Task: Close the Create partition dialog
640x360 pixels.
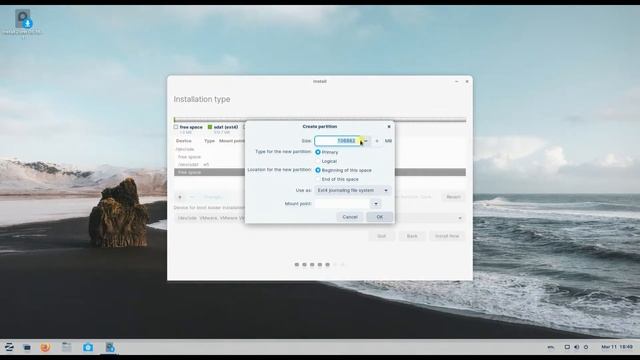Action: tap(389, 127)
